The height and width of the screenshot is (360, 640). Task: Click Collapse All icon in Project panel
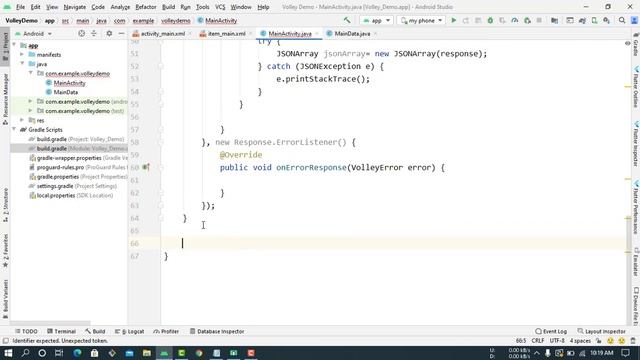(x=94, y=33)
